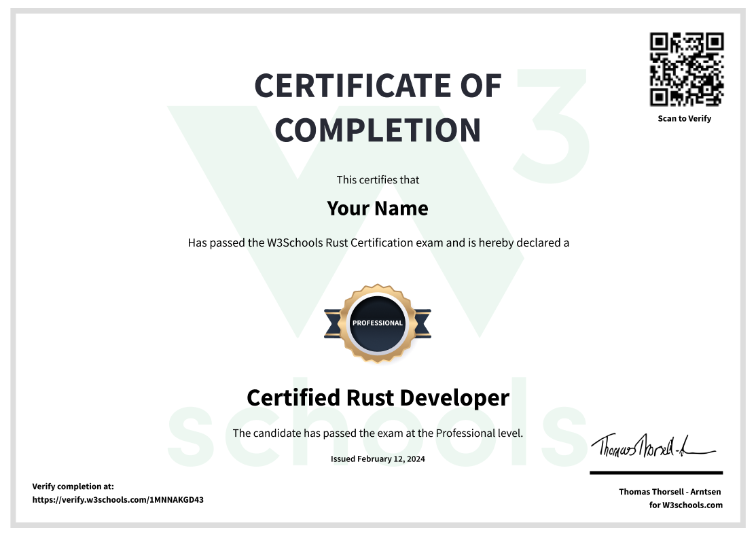Click the 'Verify completion at' label
756x536 pixels.
point(73,486)
